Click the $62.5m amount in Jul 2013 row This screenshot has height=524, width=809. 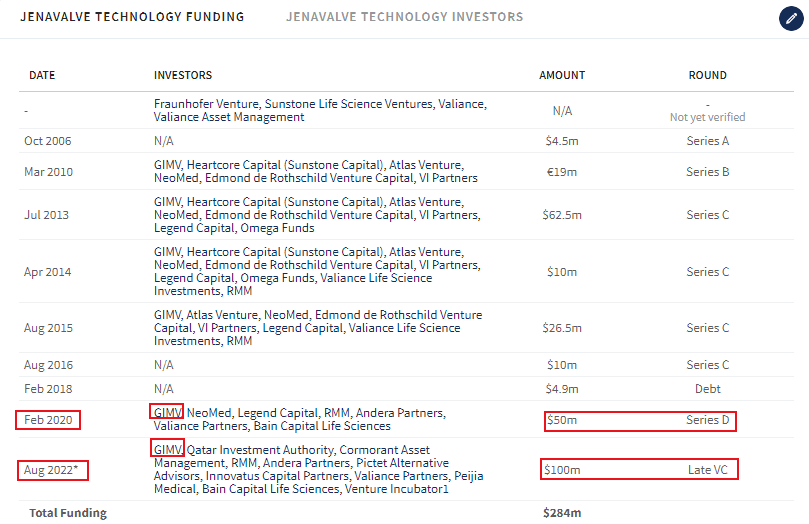coord(562,214)
